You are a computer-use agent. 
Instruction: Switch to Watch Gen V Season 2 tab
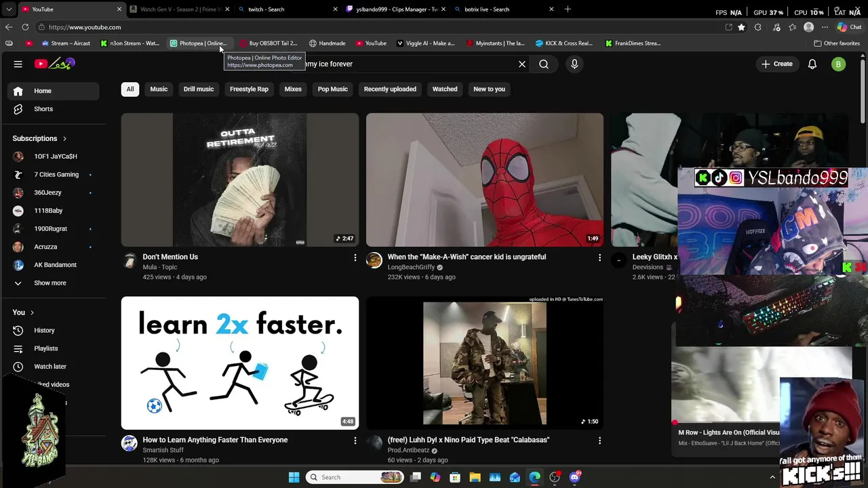click(x=180, y=9)
